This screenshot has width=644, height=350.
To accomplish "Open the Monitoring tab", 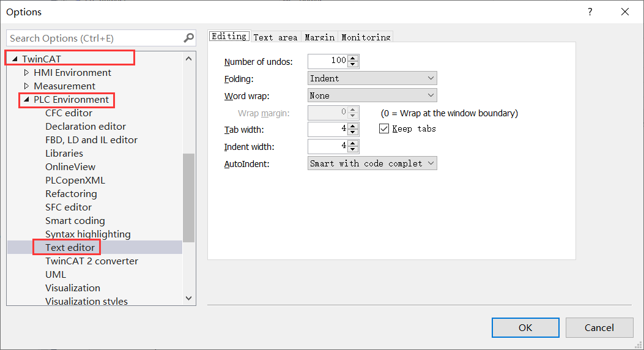I will coord(366,37).
